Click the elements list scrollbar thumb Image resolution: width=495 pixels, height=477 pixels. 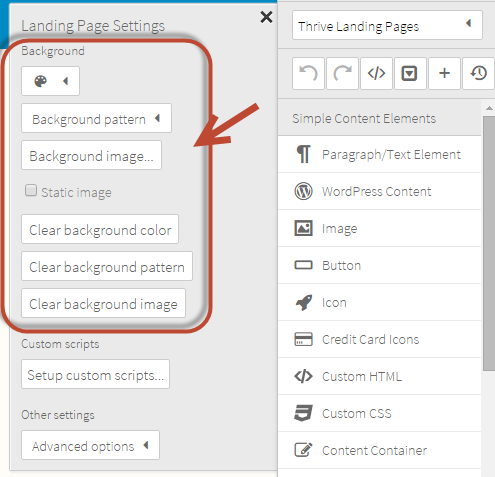coord(489,243)
